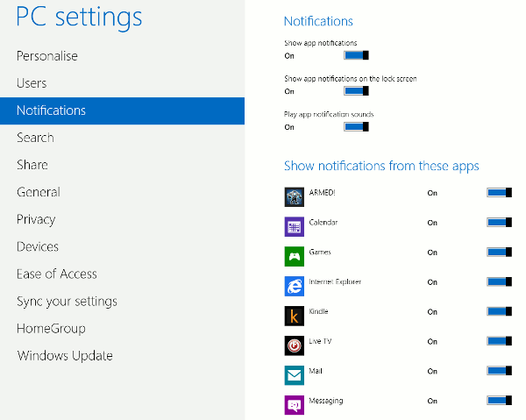Click the green Games app icon
This screenshot has width=526, height=420.
(x=295, y=256)
